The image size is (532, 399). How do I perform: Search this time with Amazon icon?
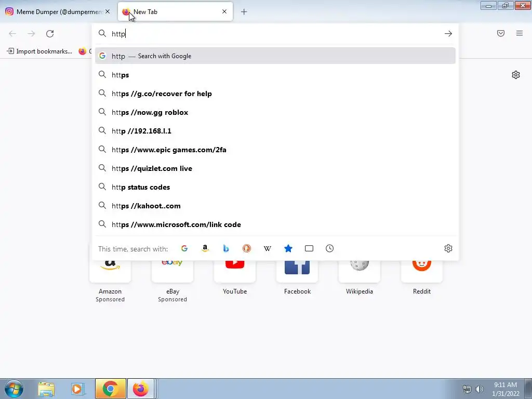click(x=205, y=248)
